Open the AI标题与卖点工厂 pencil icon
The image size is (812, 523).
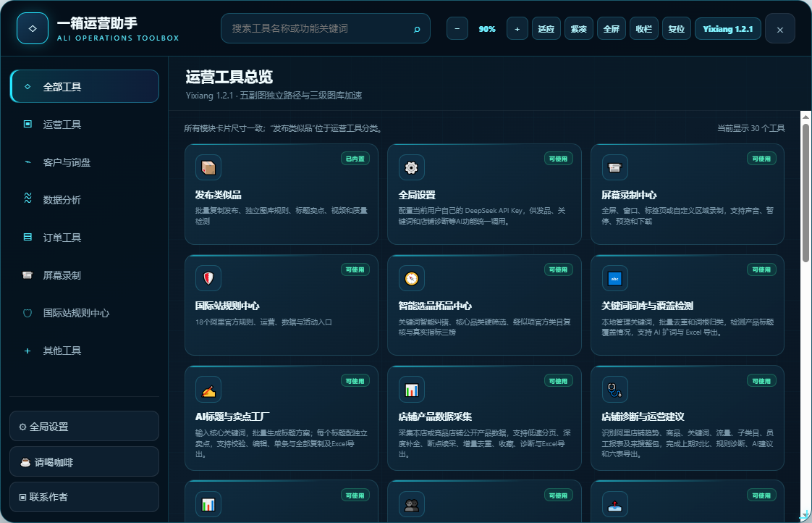[208, 390]
